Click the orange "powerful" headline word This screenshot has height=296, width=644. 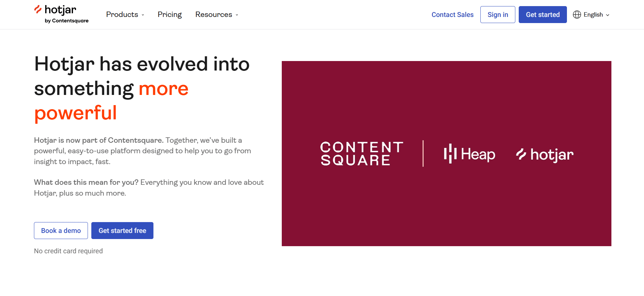pyautogui.click(x=75, y=113)
